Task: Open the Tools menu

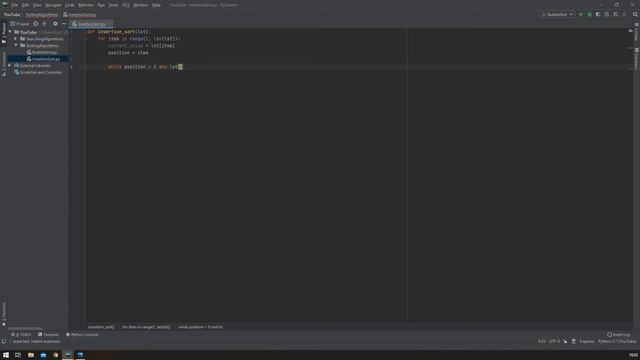Action: pyautogui.click(x=113, y=5)
